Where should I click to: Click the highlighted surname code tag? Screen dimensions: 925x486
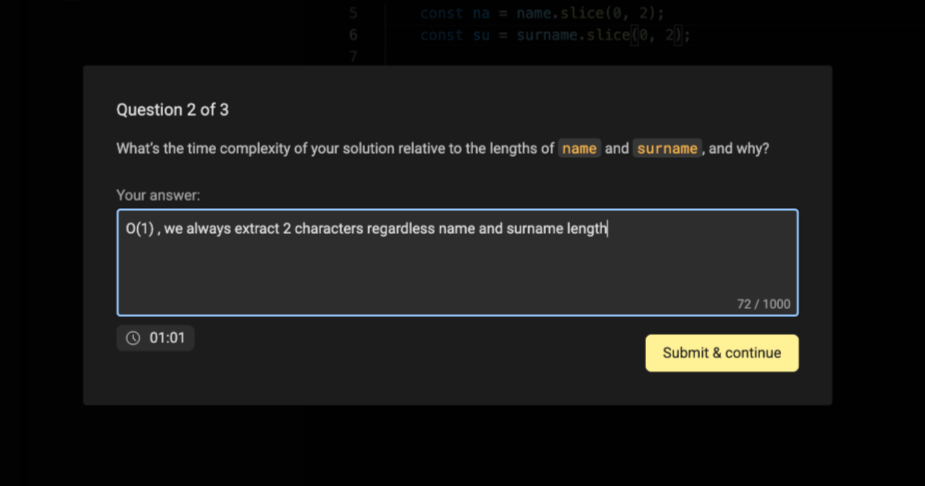[x=667, y=148]
